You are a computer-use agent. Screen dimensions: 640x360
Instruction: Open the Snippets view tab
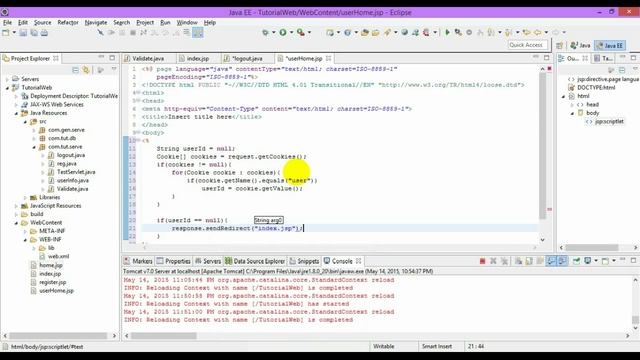[x=304, y=261]
